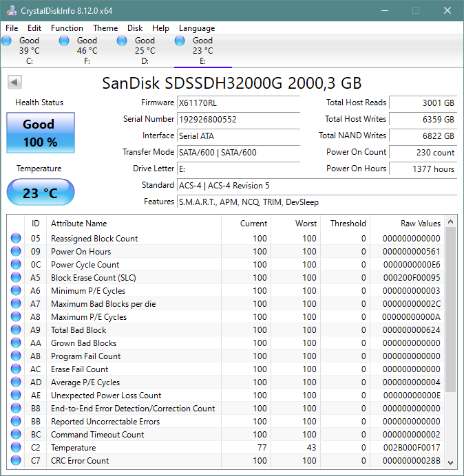
Task: Click the previous disk arrow button
Action: coord(14,82)
